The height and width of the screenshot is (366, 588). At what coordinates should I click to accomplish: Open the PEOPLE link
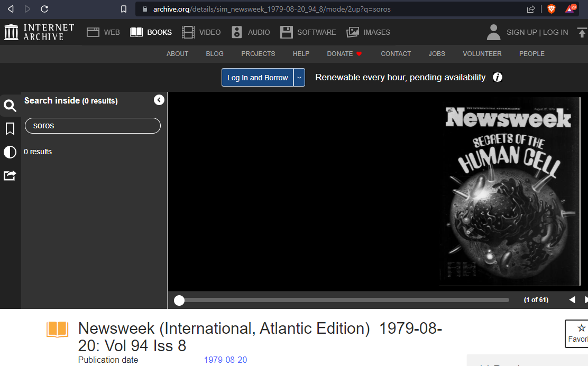(x=532, y=53)
